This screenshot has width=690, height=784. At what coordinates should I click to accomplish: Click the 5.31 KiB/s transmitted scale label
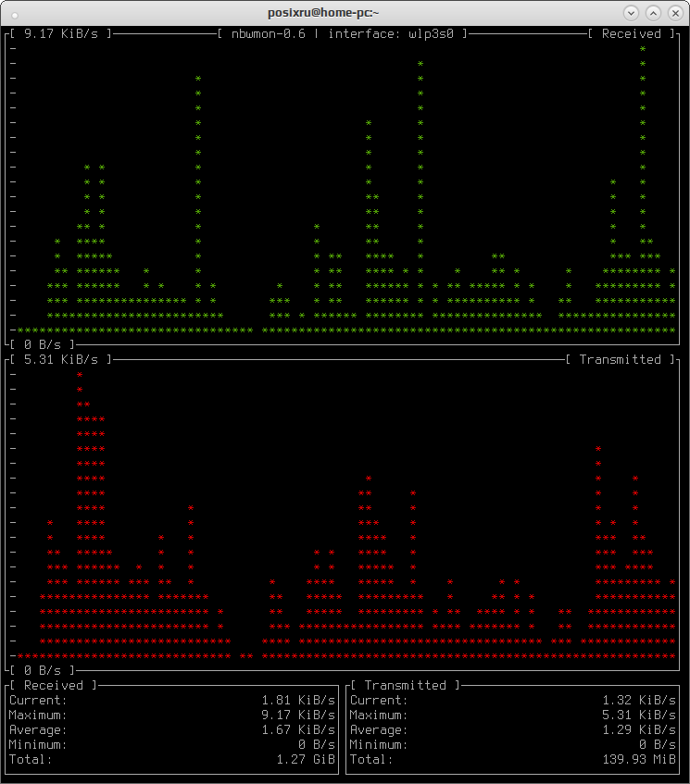click(x=60, y=359)
